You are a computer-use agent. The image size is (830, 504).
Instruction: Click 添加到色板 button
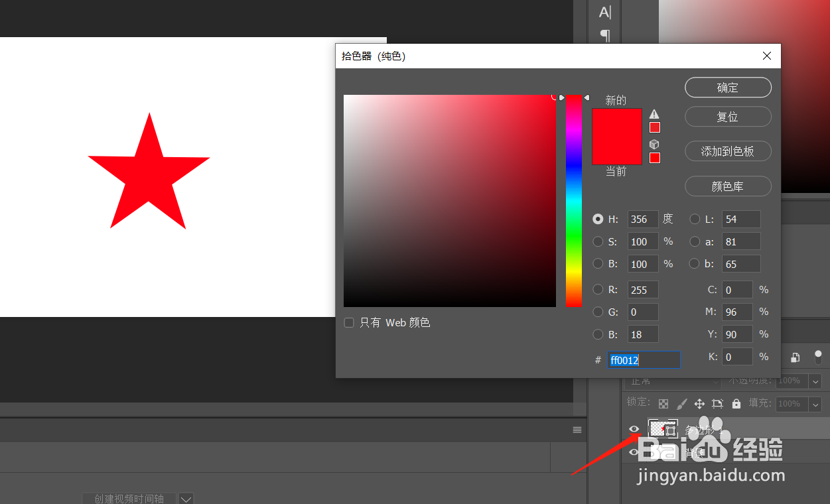click(728, 151)
